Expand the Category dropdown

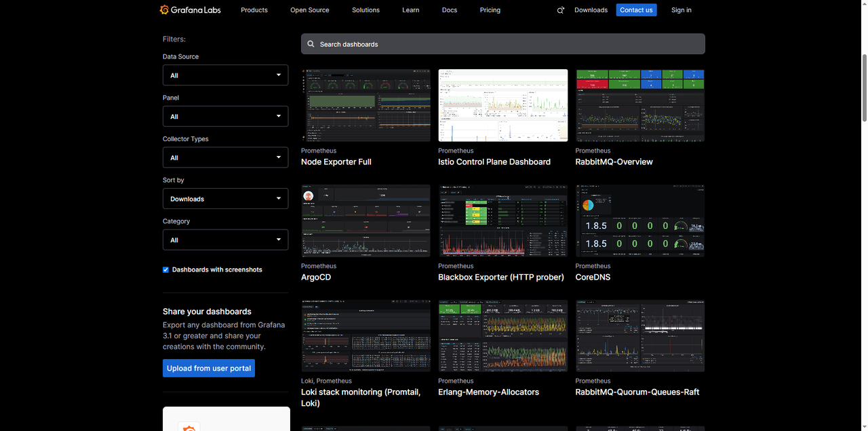tap(225, 240)
